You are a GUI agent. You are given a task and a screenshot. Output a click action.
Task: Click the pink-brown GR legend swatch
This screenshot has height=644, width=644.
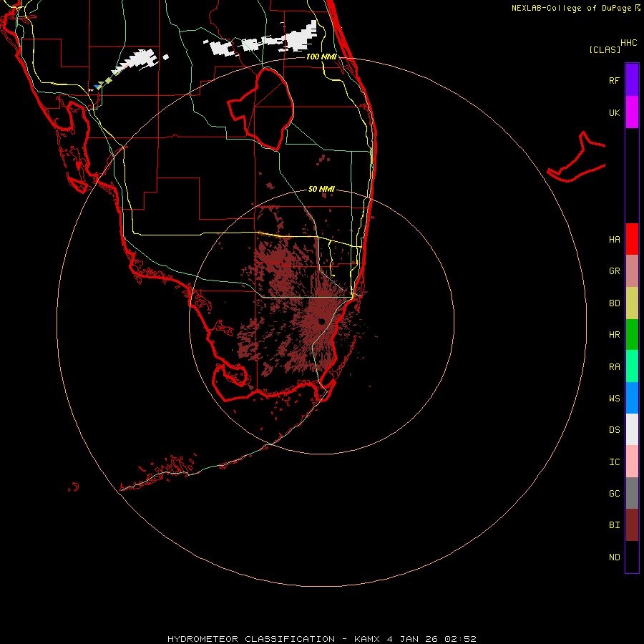(x=632, y=271)
